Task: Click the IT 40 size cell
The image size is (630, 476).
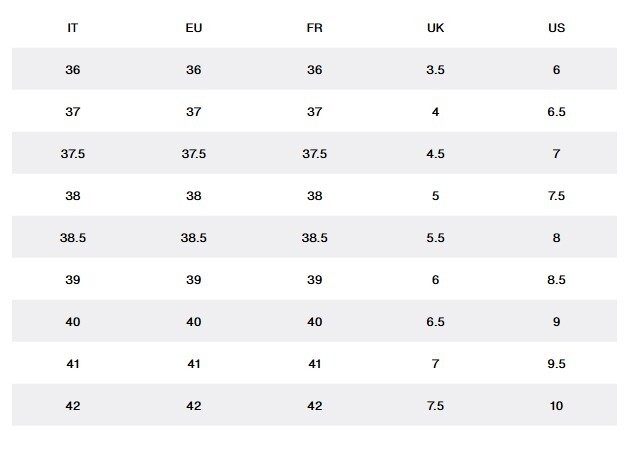Action: (x=73, y=322)
